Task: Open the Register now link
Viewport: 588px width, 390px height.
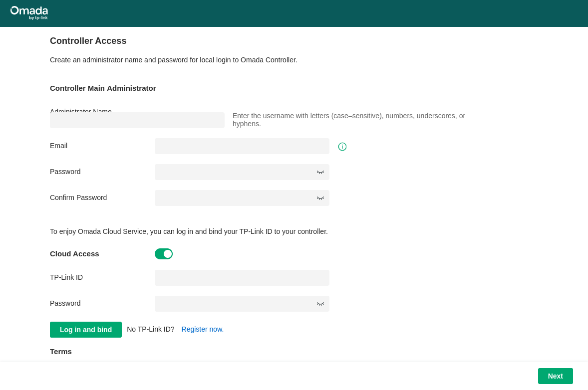Action: click(x=203, y=329)
